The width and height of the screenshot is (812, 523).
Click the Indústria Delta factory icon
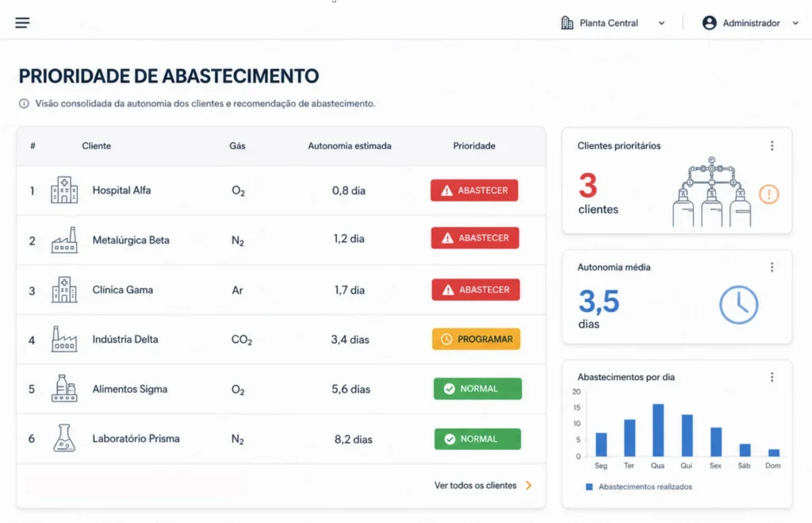[64, 339]
